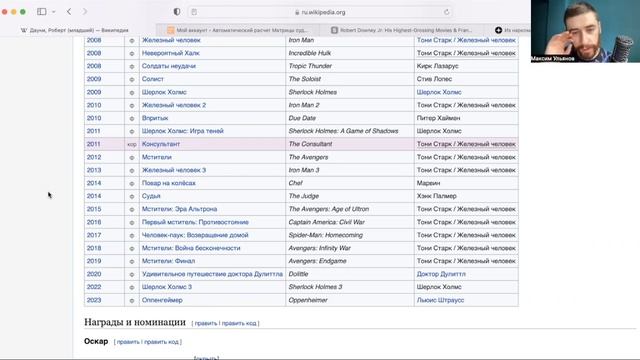The height and width of the screenshot is (360, 640).
Task: Open the sidebar options dropdown arrow
Action: coord(53,12)
